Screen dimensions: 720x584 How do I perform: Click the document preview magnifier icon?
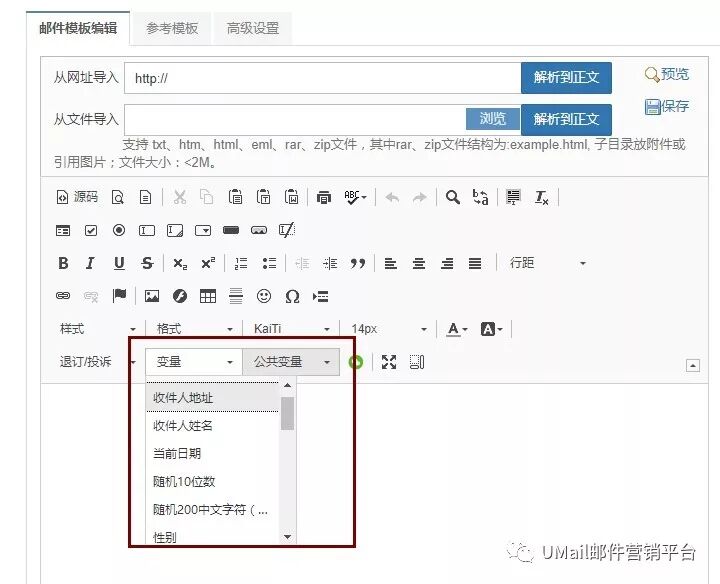[x=118, y=197]
